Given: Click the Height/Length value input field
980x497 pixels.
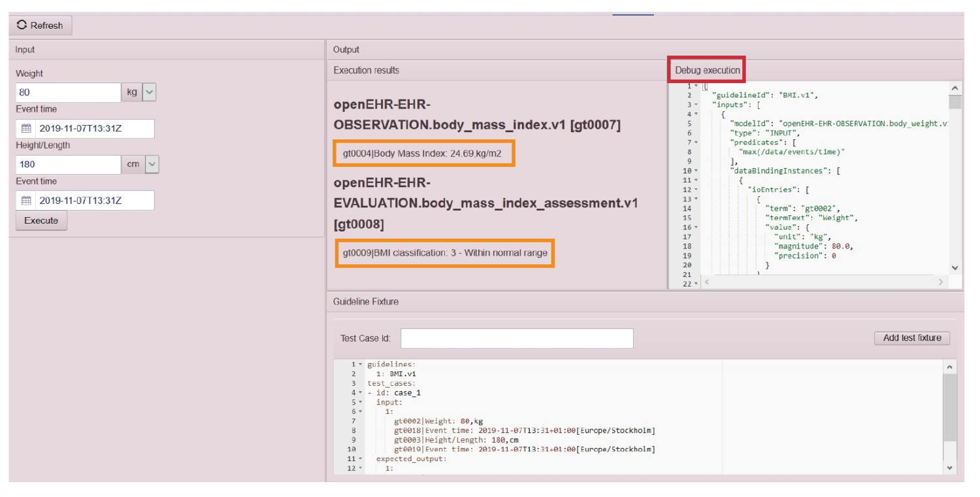Looking at the screenshot, I should pyautogui.click(x=68, y=164).
